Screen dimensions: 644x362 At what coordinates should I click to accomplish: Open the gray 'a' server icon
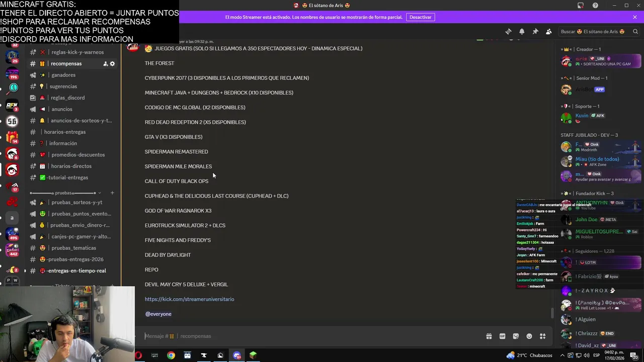point(12,218)
